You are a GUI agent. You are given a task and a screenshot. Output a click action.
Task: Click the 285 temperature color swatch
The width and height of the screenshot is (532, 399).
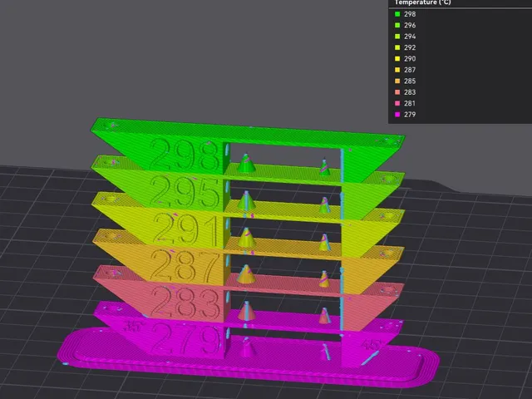[x=397, y=81]
